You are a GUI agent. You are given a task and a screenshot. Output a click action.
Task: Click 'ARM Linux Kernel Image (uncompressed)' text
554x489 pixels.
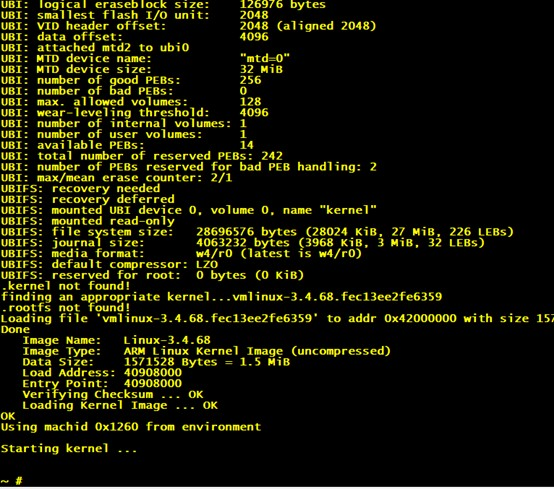(x=257, y=351)
